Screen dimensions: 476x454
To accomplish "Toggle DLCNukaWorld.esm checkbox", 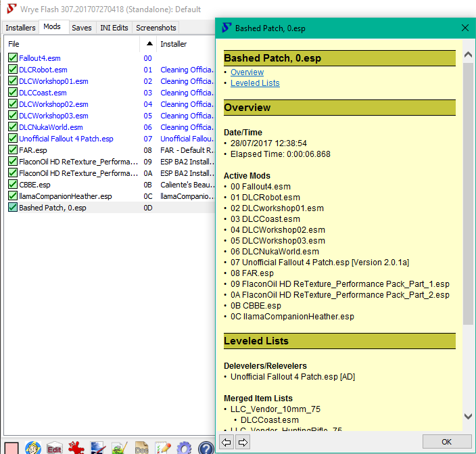I will [x=12, y=127].
